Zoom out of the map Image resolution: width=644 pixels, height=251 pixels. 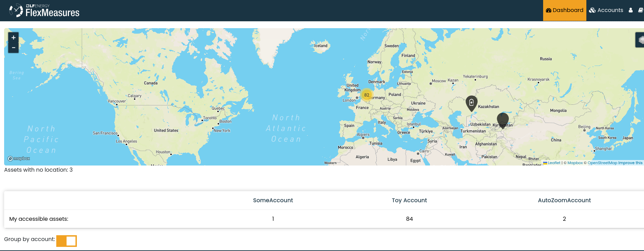pyautogui.click(x=13, y=48)
